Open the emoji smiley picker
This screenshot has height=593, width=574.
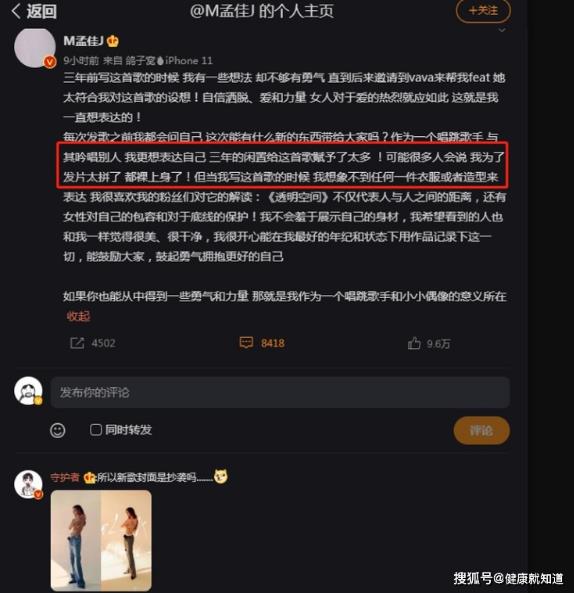(x=57, y=430)
